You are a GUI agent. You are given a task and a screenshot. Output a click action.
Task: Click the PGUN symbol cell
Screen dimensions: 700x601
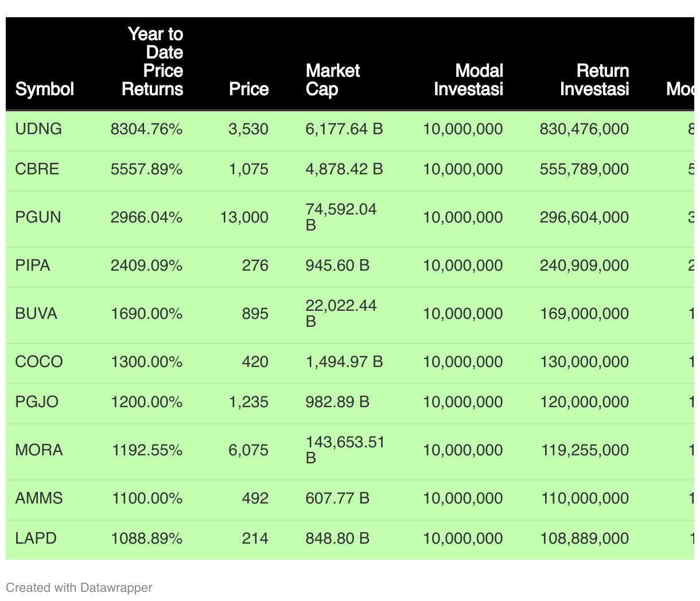[38, 217]
